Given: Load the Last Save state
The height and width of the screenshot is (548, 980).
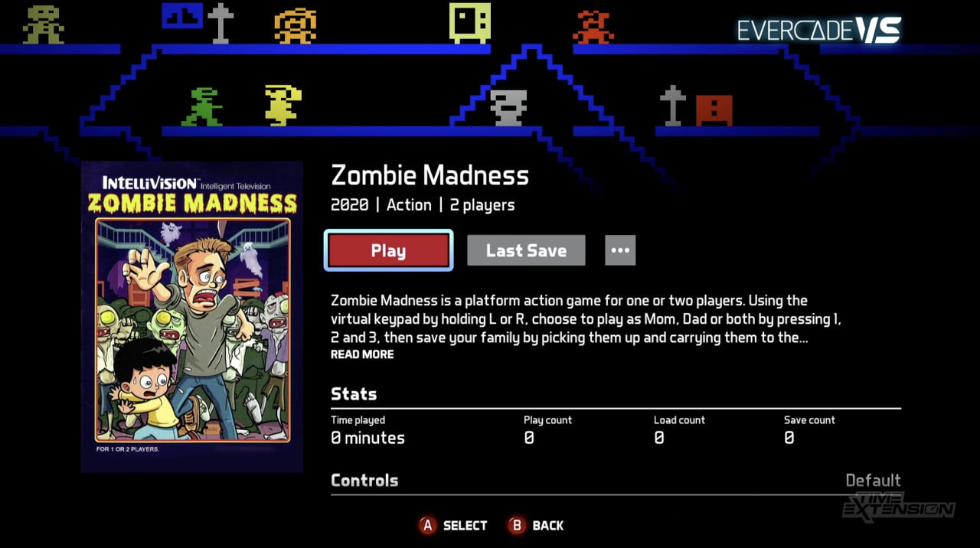Looking at the screenshot, I should point(526,250).
